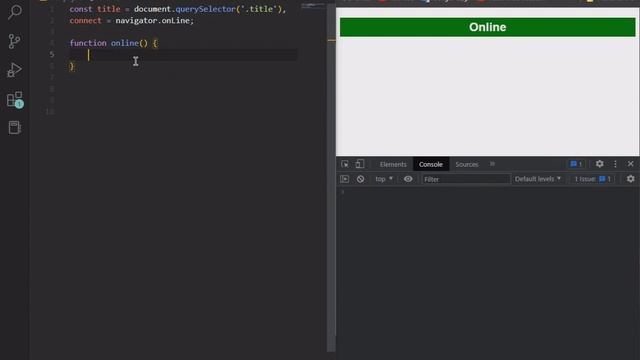Open the Search view in activity bar
Image resolution: width=640 pixels, height=360 pixels.
pos(15,11)
